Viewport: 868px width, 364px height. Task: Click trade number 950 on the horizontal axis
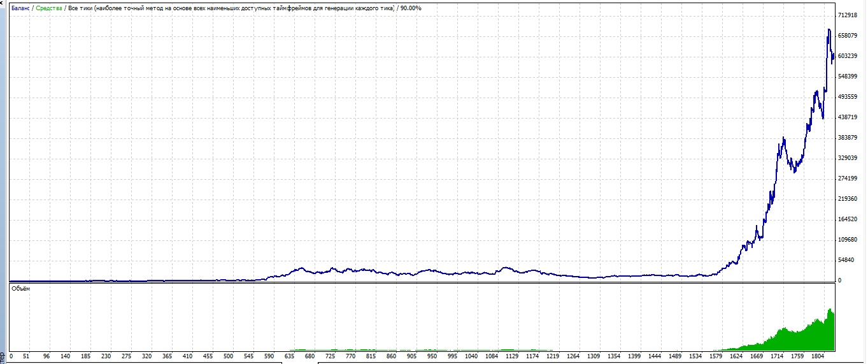tap(432, 357)
